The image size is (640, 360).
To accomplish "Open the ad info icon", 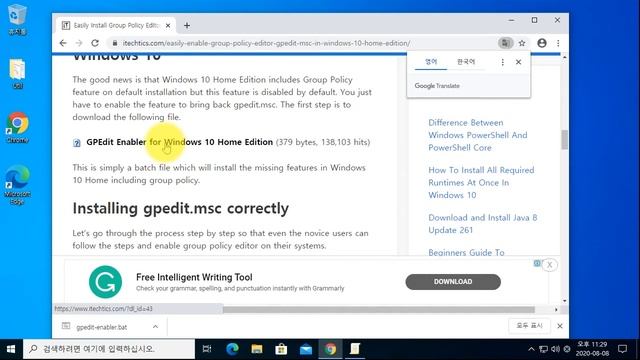I will (x=537, y=264).
